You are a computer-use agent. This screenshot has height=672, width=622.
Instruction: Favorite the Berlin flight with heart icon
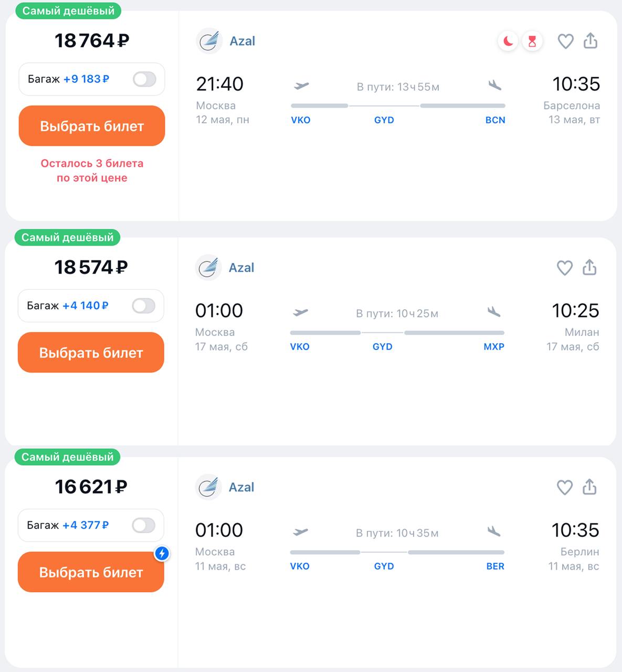tap(564, 487)
